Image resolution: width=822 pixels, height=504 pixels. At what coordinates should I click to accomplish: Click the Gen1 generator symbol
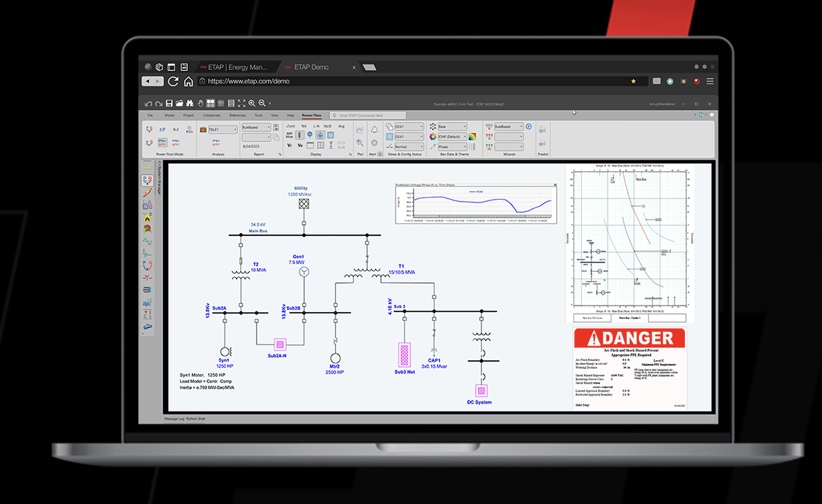(x=303, y=271)
